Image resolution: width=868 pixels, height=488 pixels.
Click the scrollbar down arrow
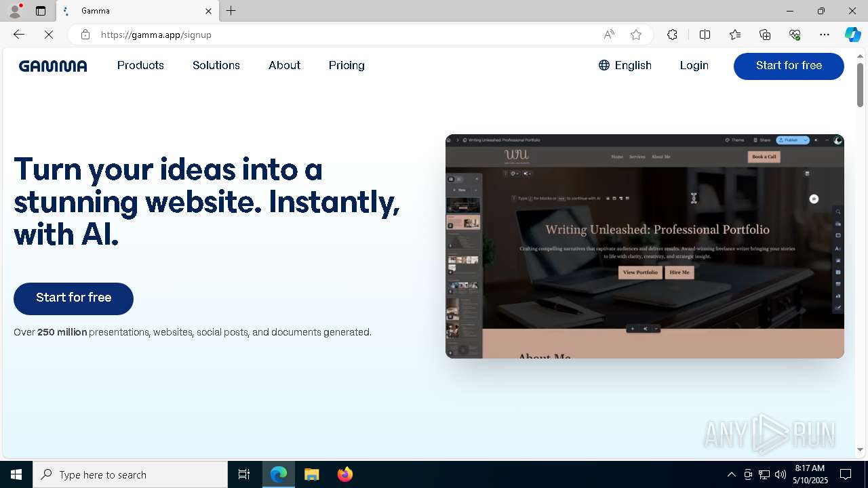pyautogui.click(x=860, y=449)
